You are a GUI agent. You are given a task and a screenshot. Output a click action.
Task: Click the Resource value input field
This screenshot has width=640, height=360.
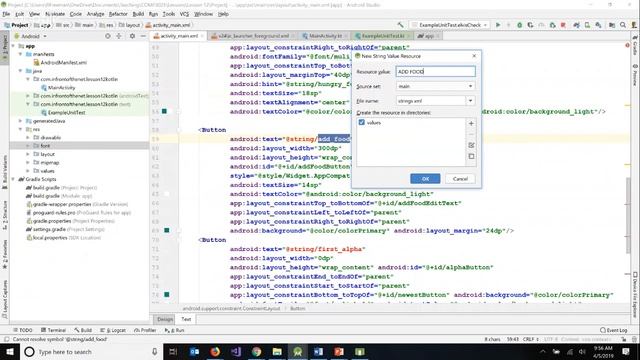435,71
